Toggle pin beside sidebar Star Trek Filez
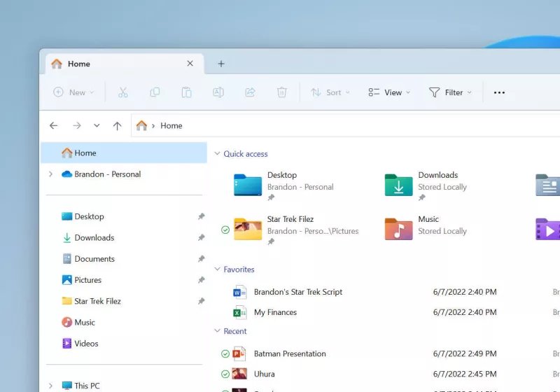The image size is (560, 392). click(x=201, y=302)
